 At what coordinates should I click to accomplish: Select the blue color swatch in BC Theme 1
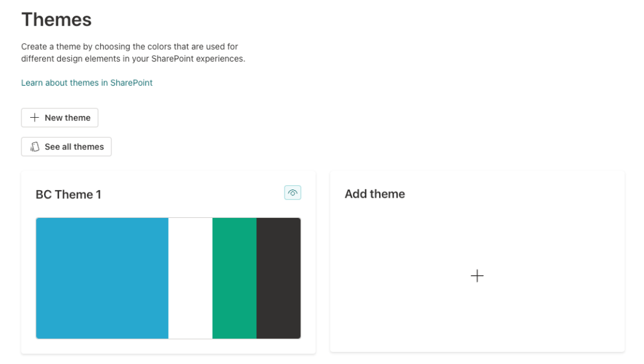[x=101, y=278]
